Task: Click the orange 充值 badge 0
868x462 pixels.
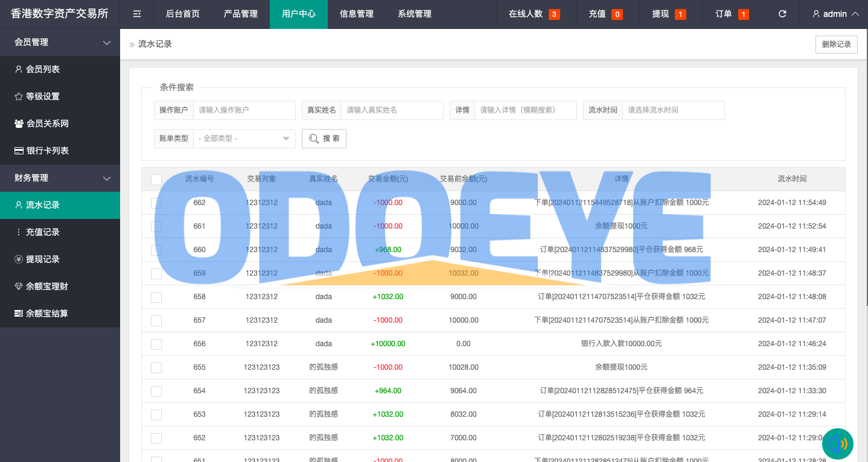Action: (617, 14)
